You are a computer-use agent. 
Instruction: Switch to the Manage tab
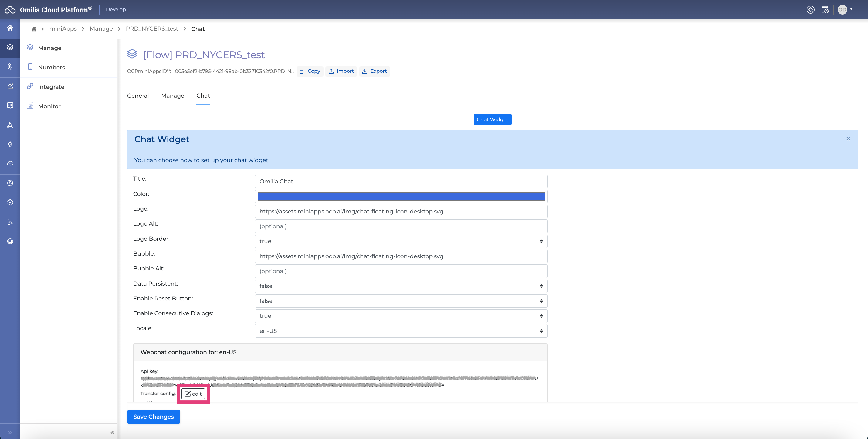(172, 95)
